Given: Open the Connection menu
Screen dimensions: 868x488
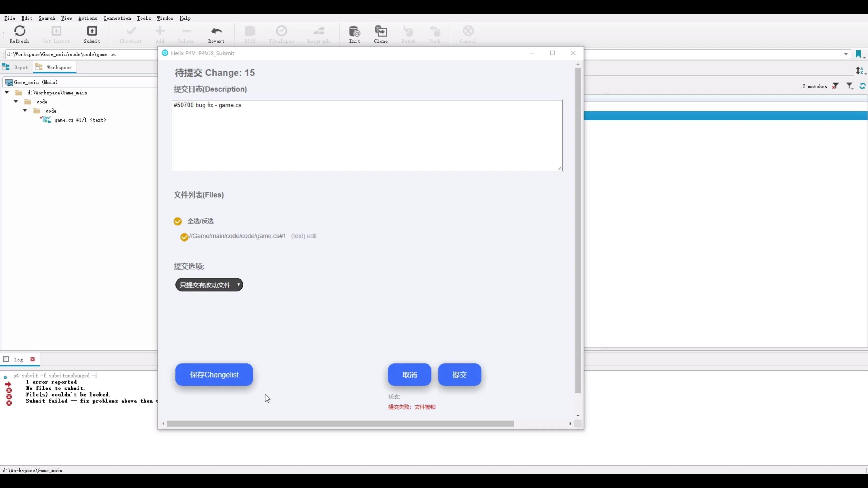Looking at the screenshot, I should pyautogui.click(x=117, y=18).
